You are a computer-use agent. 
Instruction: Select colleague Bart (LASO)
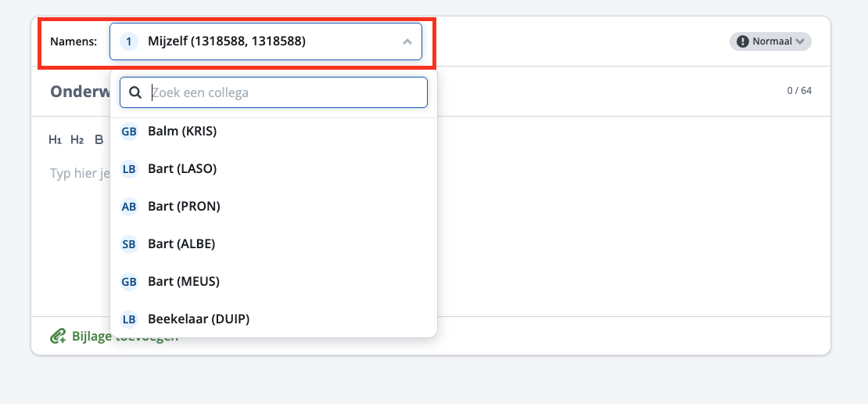click(182, 169)
